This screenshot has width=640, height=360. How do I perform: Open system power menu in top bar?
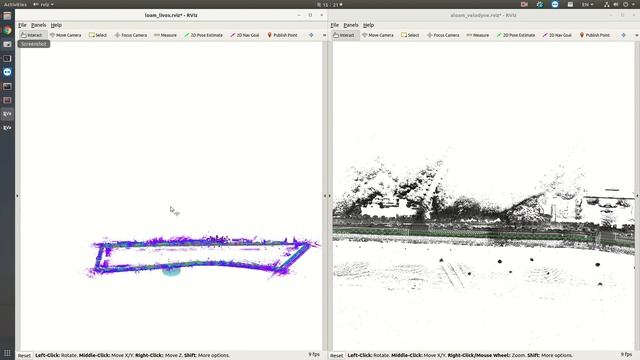629,4
